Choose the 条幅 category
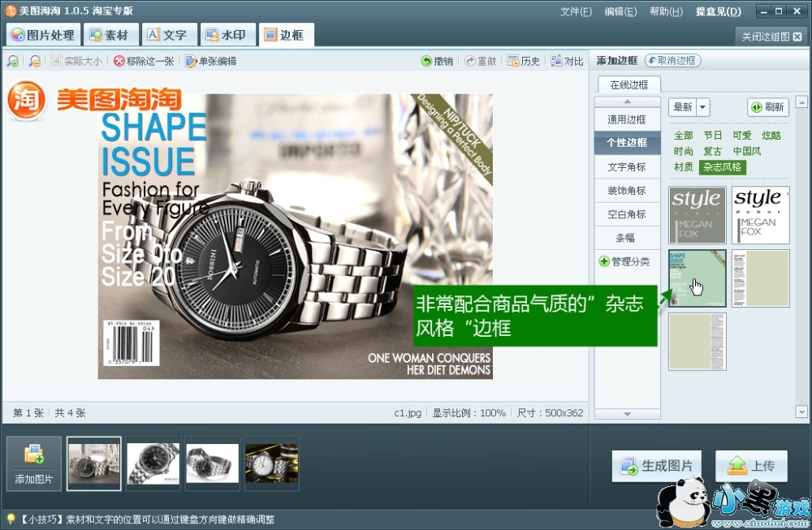Viewport: 812px width, 530px height. click(625, 238)
